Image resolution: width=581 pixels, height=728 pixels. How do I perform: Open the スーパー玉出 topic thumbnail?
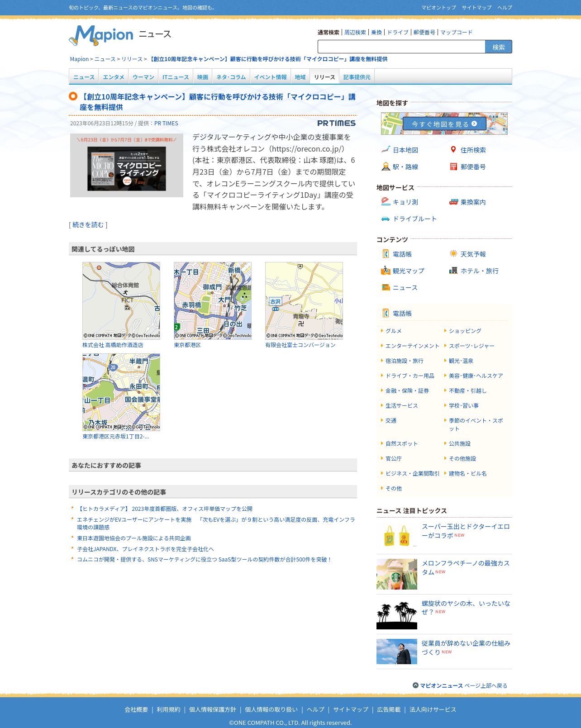(397, 535)
